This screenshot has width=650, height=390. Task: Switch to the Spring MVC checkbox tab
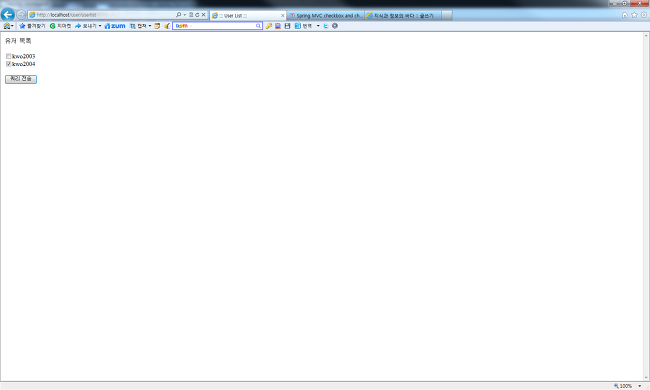(x=326, y=15)
